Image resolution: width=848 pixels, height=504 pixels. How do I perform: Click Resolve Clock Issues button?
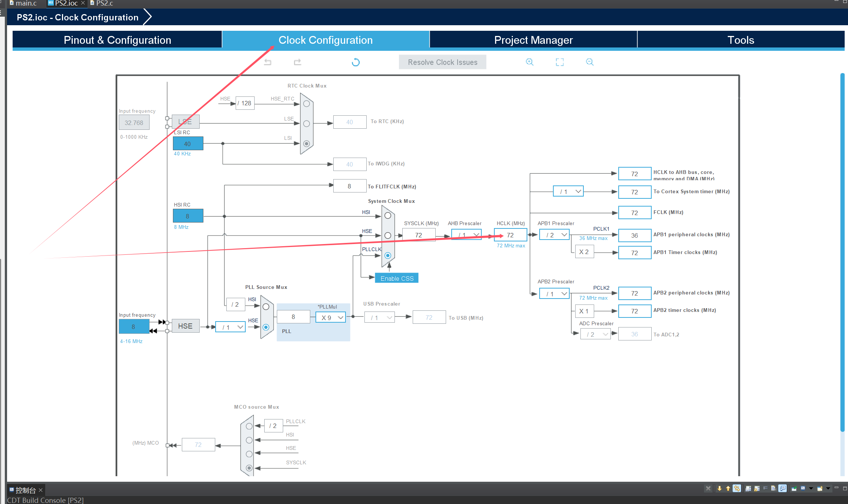442,62
